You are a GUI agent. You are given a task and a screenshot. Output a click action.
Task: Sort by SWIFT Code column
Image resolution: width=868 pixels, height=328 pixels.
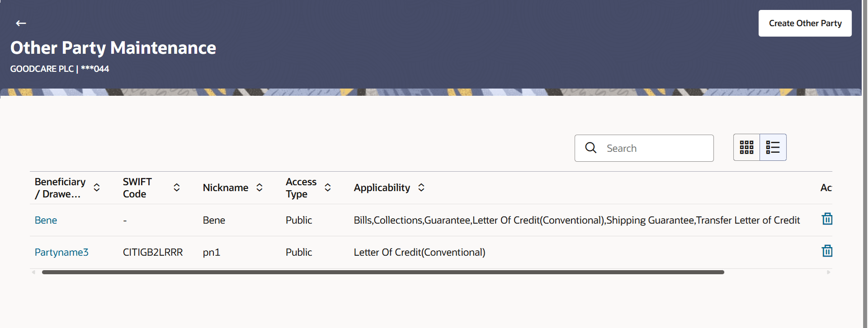(x=177, y=187)
